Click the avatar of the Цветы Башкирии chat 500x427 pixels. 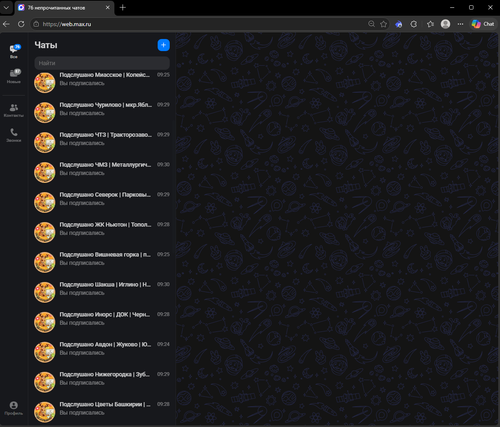[x=45, y=412]
